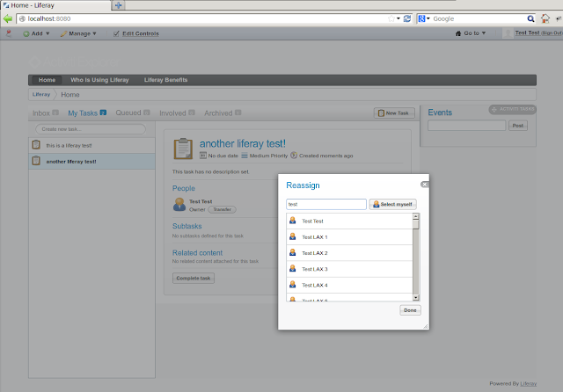Select Test LAX 3 in user list

tap(349, 269)
